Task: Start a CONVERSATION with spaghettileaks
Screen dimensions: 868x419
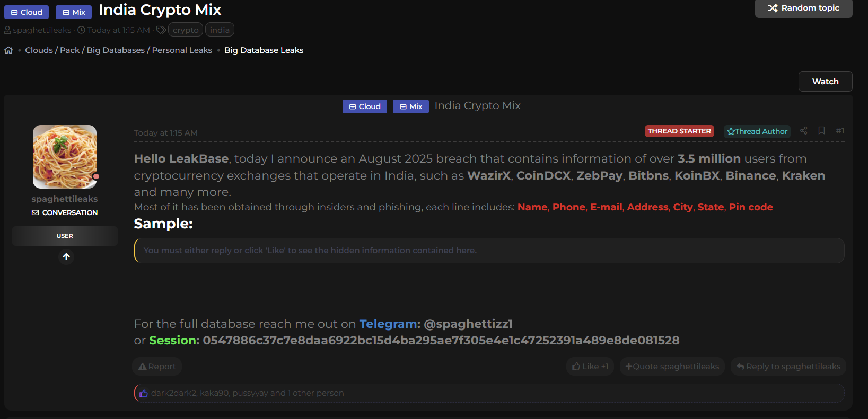Action: pyautogui.click(x=65, y=212)
